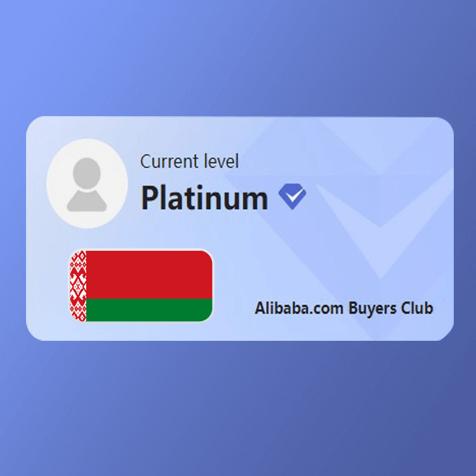Click the default user avatar silhouette
The width and height of the screenshot is (476, 476).
point(87,184)
